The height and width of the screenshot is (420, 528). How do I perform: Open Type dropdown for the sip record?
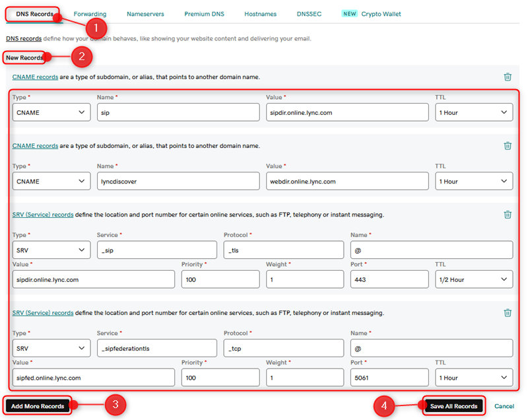click(x=51, y=112)
